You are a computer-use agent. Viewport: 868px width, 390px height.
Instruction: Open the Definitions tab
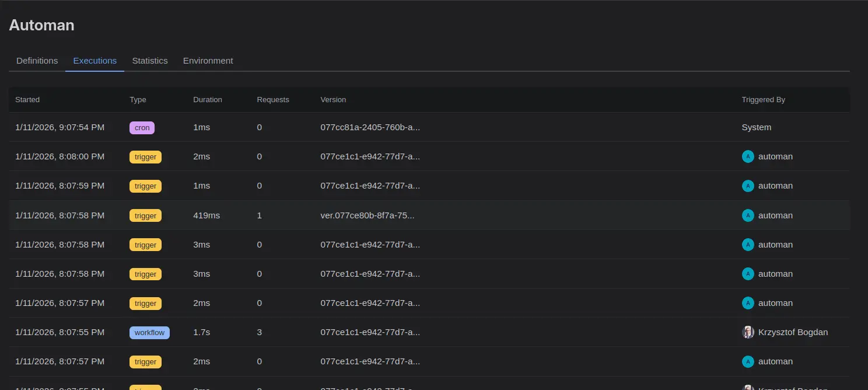[x=37, y=61]
